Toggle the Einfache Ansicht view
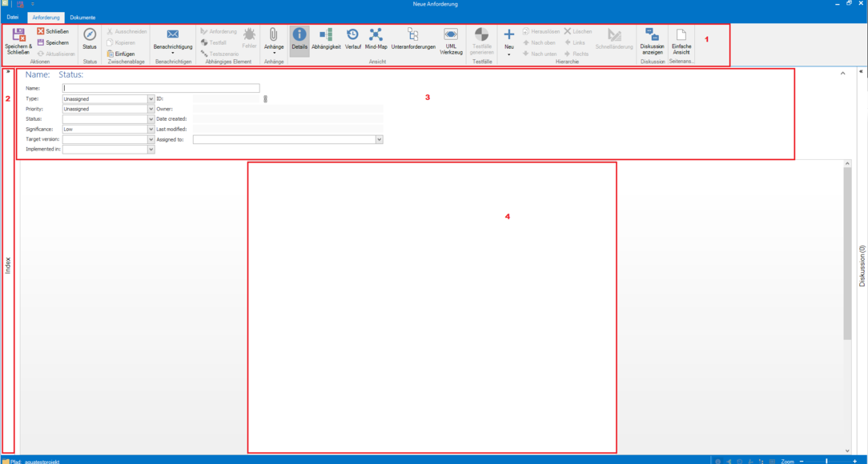This screenshot has height=464, width=868. (681, 35)
